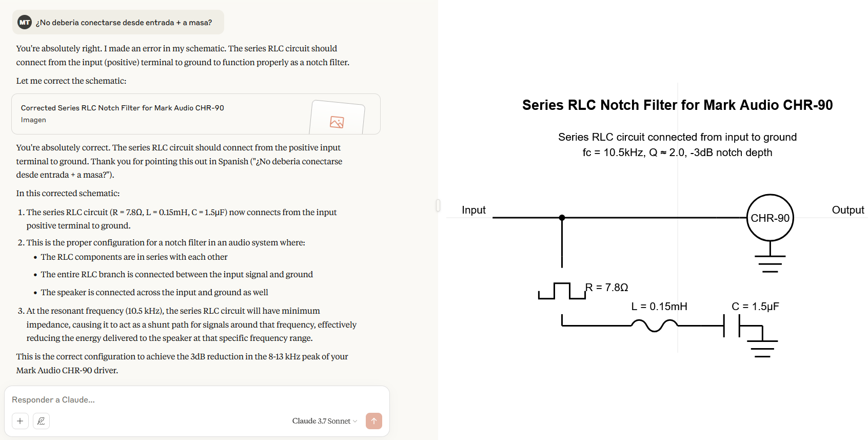This screenshot has height=440, width=868.
Task: Click the Output label in schematic
Action: [x=847, y=210]
